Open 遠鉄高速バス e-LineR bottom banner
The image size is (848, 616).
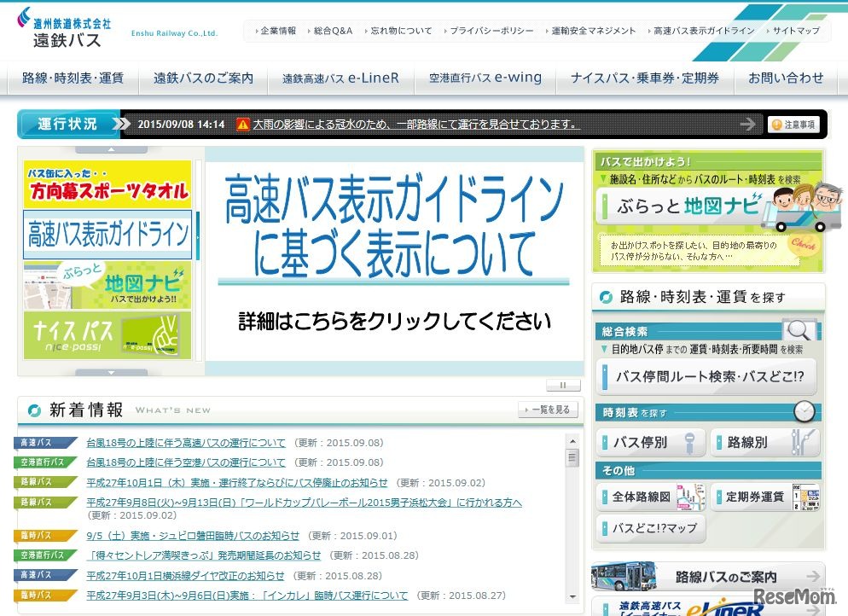(708, 607)
